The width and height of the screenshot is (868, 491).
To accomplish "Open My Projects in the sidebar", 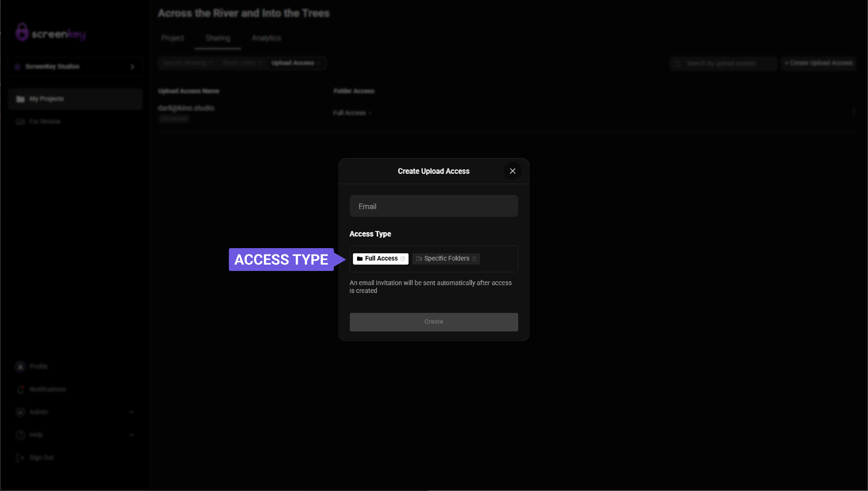I will [75, 99].
